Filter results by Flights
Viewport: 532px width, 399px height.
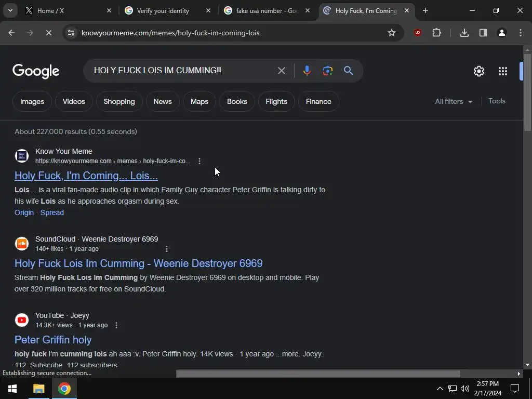coord(276,101)
